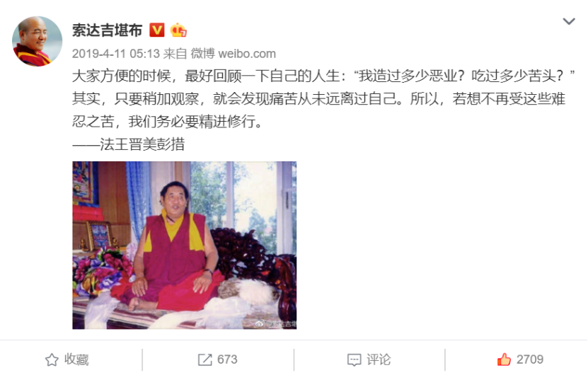Click the star favorite icon
The width and height of the screenshot is (588, 375).
pos(52,359)
